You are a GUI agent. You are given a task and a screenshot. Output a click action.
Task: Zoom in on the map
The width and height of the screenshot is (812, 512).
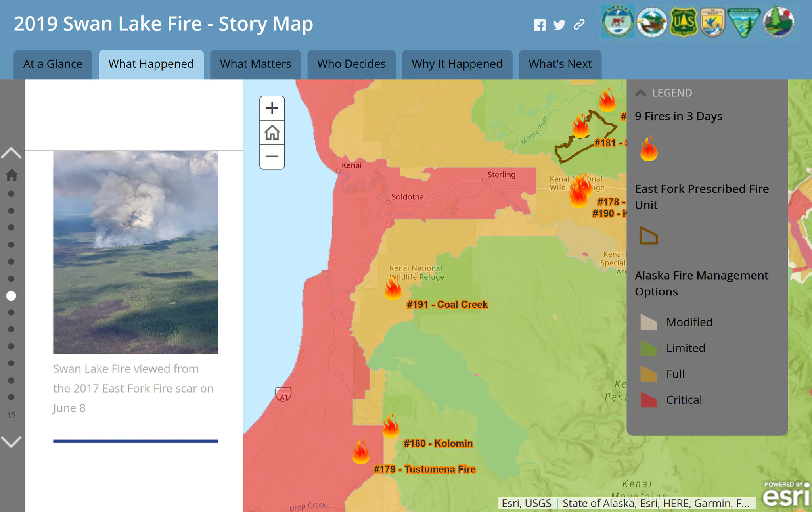[272, 108]
